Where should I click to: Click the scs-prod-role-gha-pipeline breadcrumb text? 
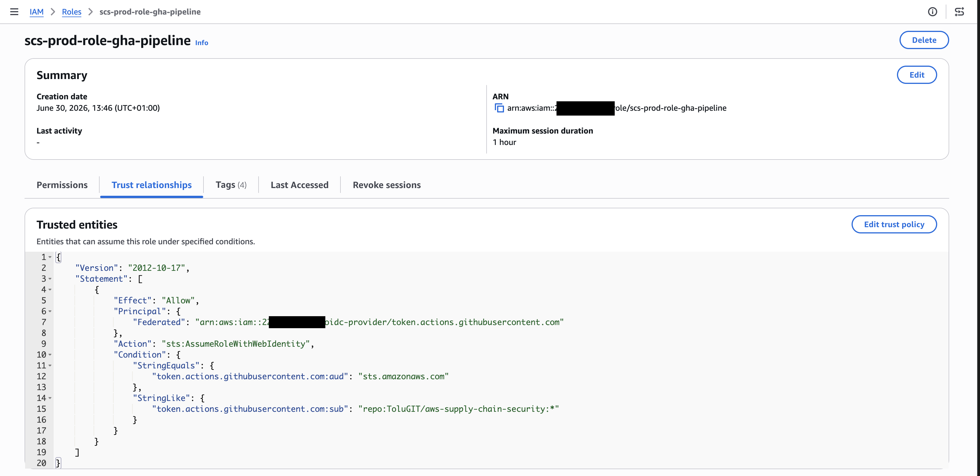150,12
